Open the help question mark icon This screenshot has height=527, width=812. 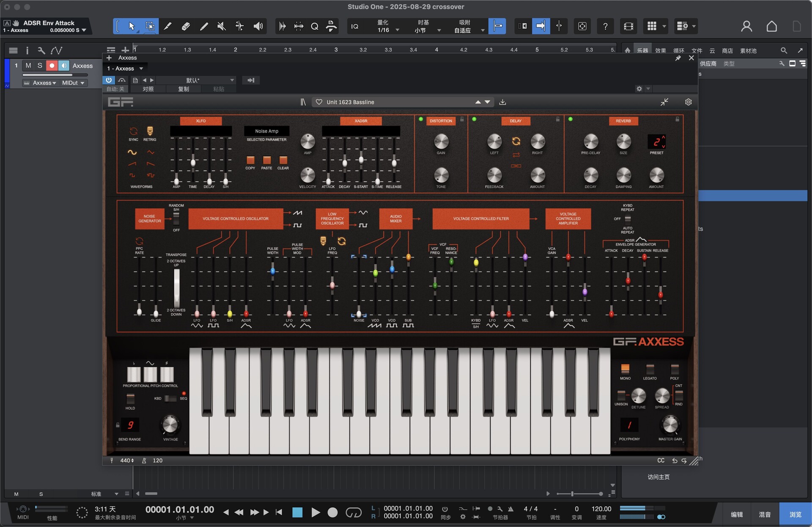[x=605, y=26]
